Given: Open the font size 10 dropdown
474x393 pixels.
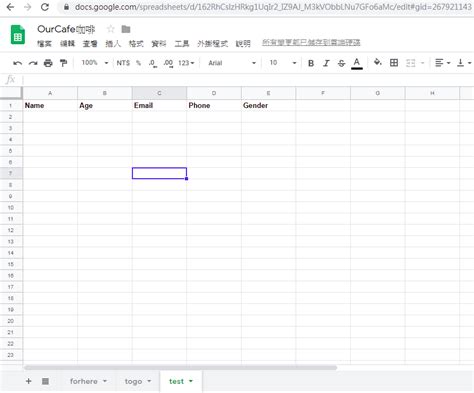Looking at the screenshot, I should click(283, 63).
